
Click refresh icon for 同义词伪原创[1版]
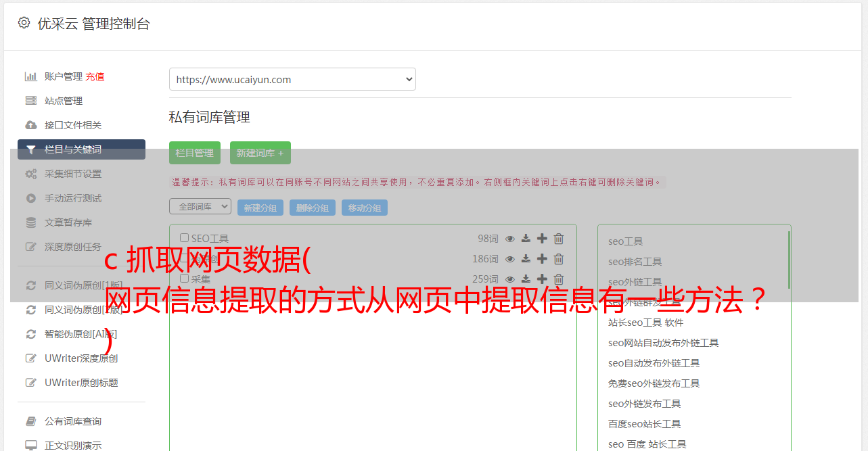(x=31, y=285)
